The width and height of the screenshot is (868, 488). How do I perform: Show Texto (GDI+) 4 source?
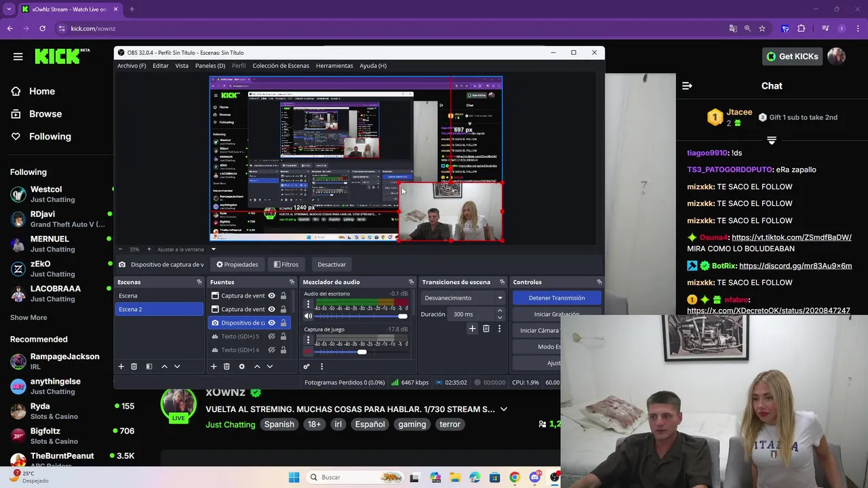click(x=271, y=350)
